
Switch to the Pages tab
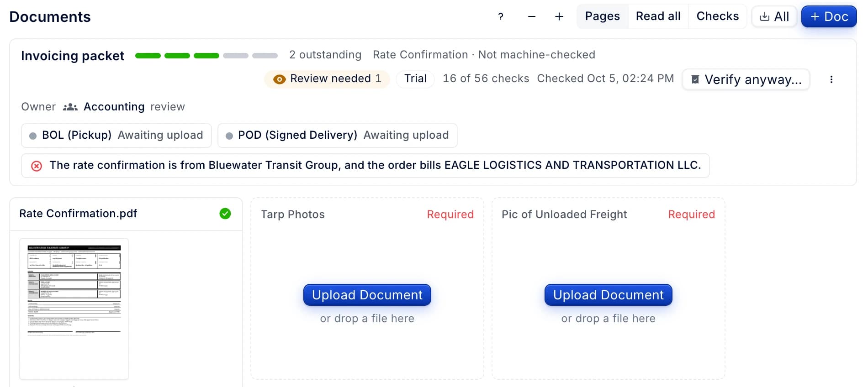[x=602, y=16]
